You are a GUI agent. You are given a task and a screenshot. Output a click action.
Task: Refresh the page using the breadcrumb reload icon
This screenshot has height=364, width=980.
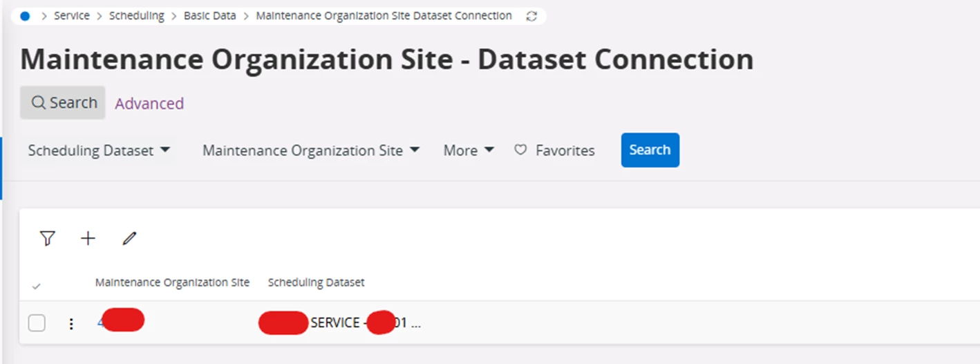pyautogui.click(x=531, y=16)
